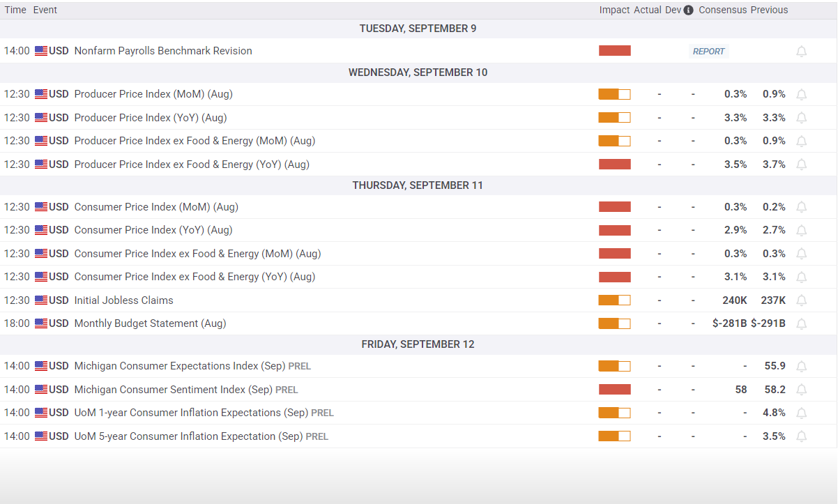Click bell icon for UoM 5-year Inflation Expectation
The image size is (838, 504).
(802, 436)
